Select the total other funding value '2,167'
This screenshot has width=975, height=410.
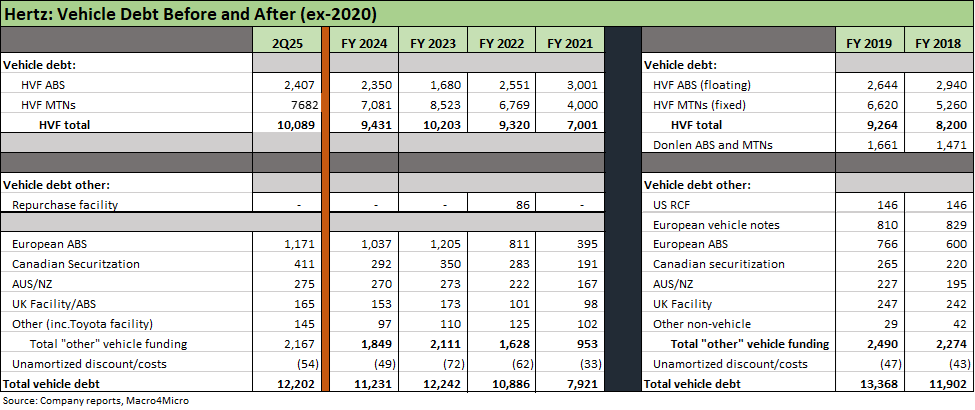click(x=301, y=344)
